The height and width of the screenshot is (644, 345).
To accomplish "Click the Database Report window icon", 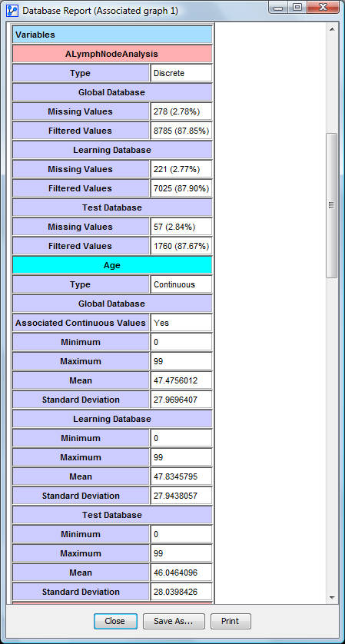I will [x=12, y=10].
